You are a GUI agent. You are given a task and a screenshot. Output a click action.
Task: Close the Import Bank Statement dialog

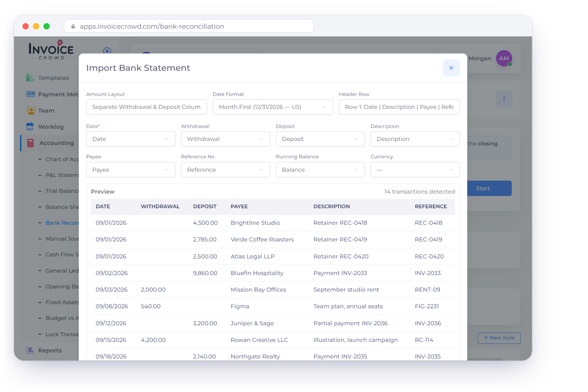451,68
